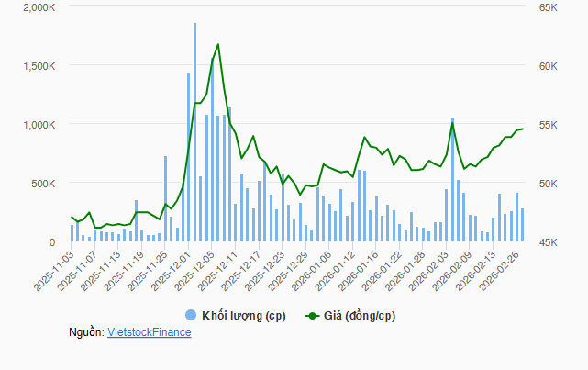Viewport: 588px width, 370px height.
Task: Click the last volume bar at chart's right edge
Action: point(523,225)
